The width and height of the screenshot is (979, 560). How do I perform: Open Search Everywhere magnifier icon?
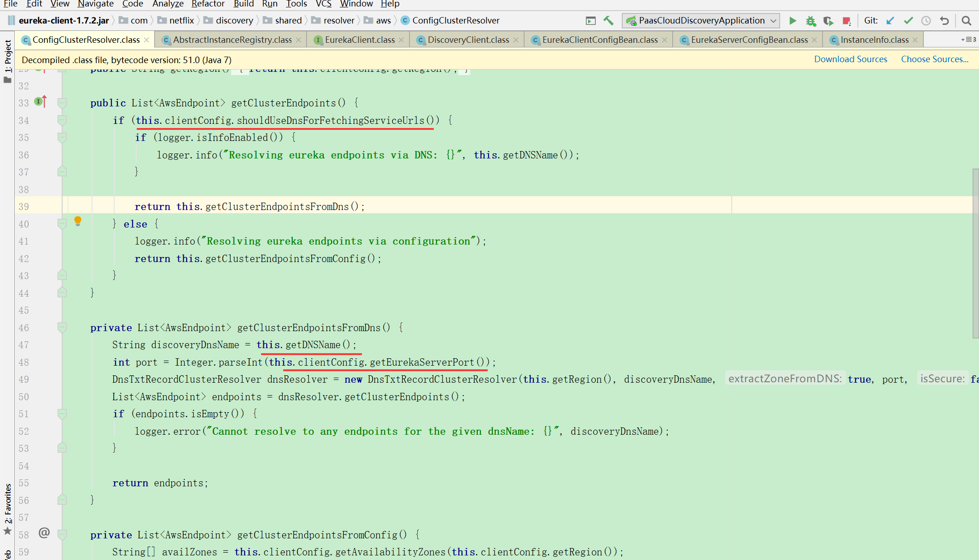[x=966, y=21]
